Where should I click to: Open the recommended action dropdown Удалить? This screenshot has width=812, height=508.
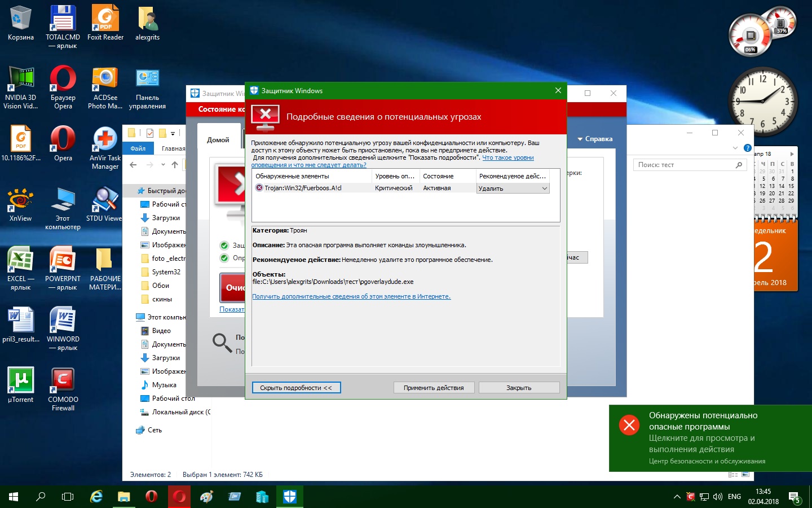513,189
